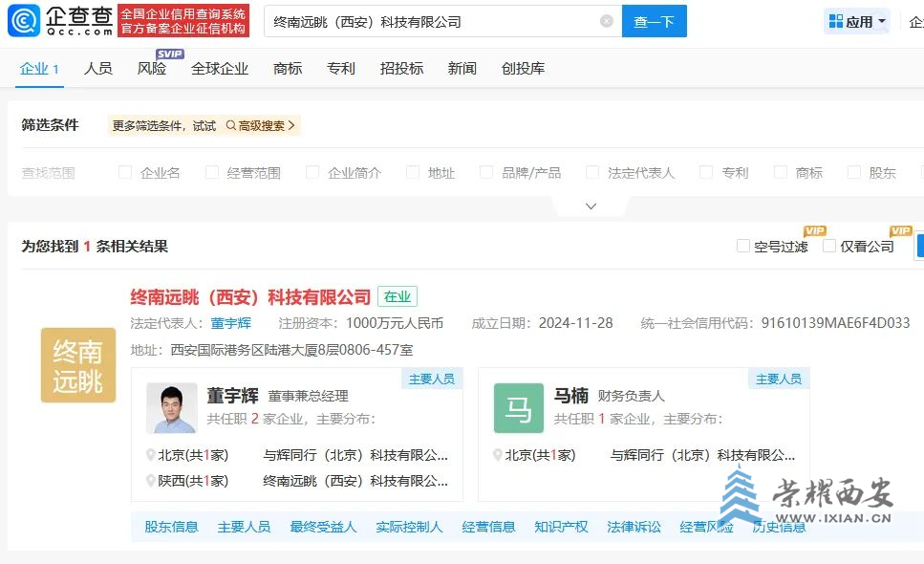Toggle the 股东 filter checkbox

click(854, 172)
